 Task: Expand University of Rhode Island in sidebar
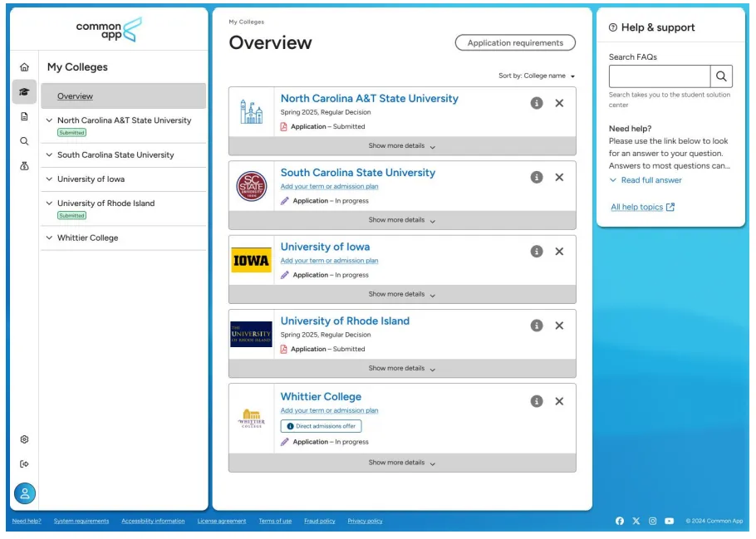(49, 203)
